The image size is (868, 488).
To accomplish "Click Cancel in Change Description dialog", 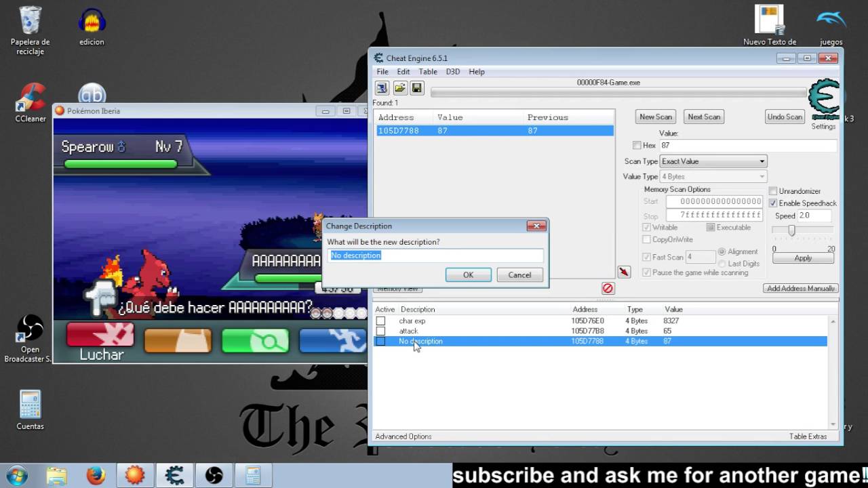I will pos(519,274).
